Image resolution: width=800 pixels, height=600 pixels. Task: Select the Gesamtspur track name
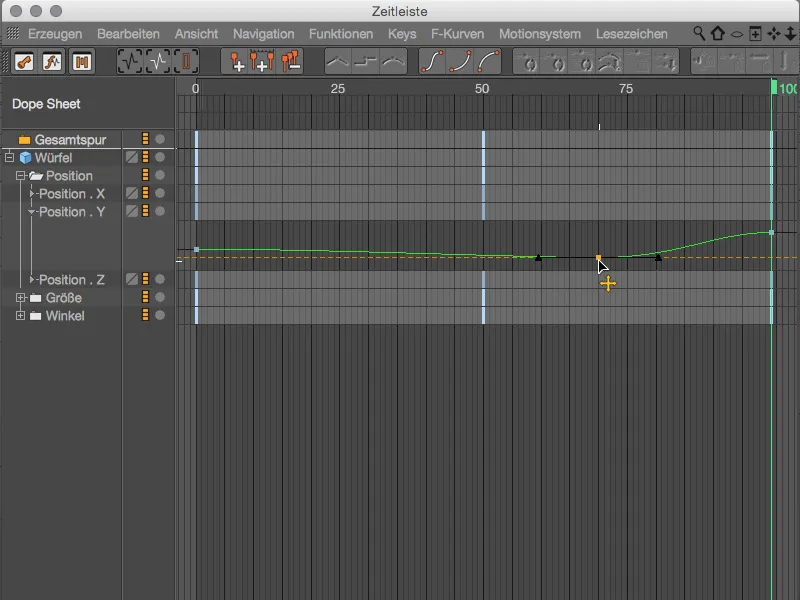70,140
